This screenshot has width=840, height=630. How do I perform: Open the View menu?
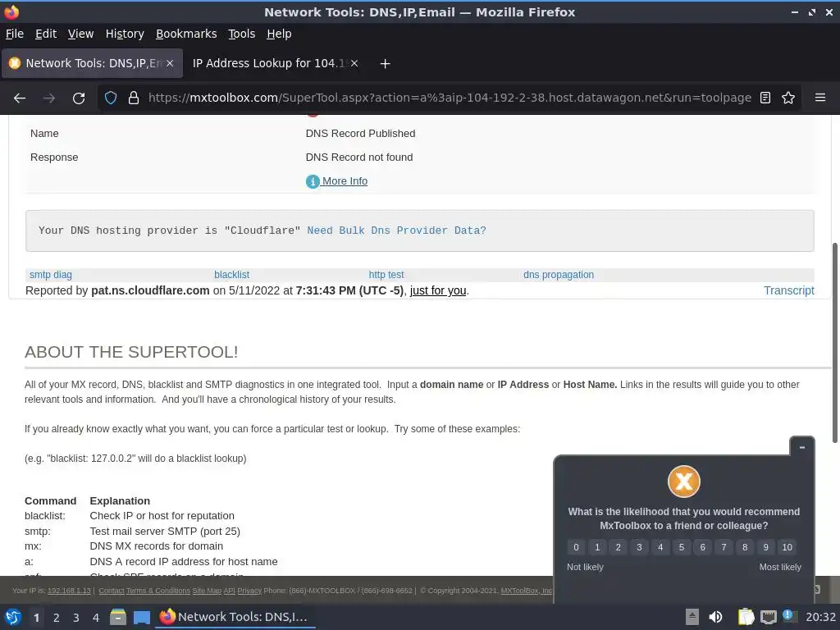(x=80, y=34)
